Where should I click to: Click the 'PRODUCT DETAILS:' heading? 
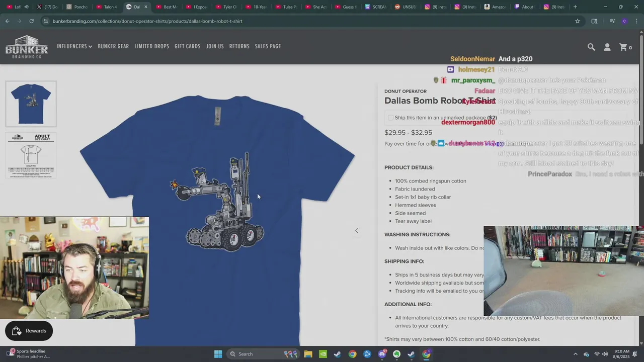[409, 167]
